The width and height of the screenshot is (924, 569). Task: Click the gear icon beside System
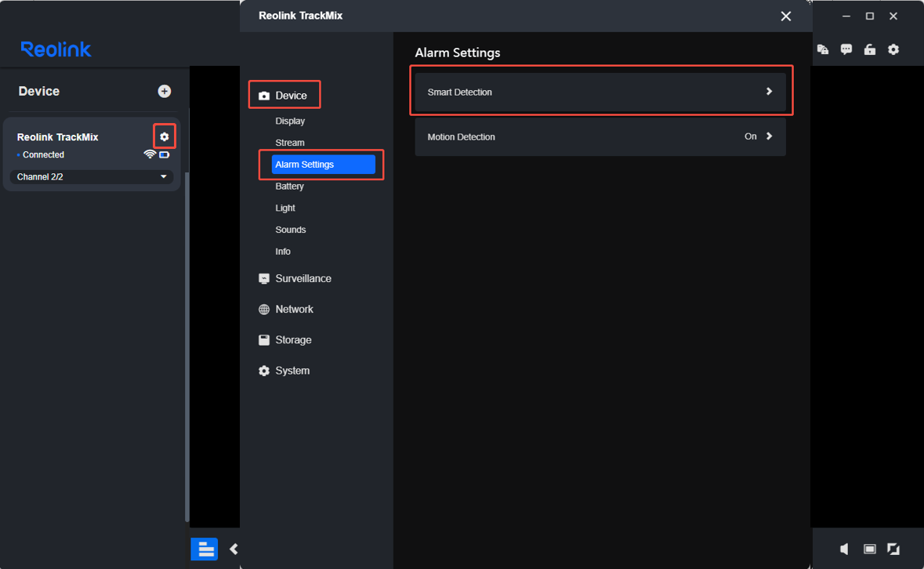pyautogui.click(x=264, y=371)
